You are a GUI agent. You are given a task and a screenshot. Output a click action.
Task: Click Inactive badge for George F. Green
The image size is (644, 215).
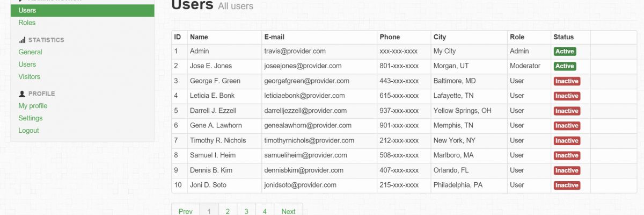(x=567, y=81)
